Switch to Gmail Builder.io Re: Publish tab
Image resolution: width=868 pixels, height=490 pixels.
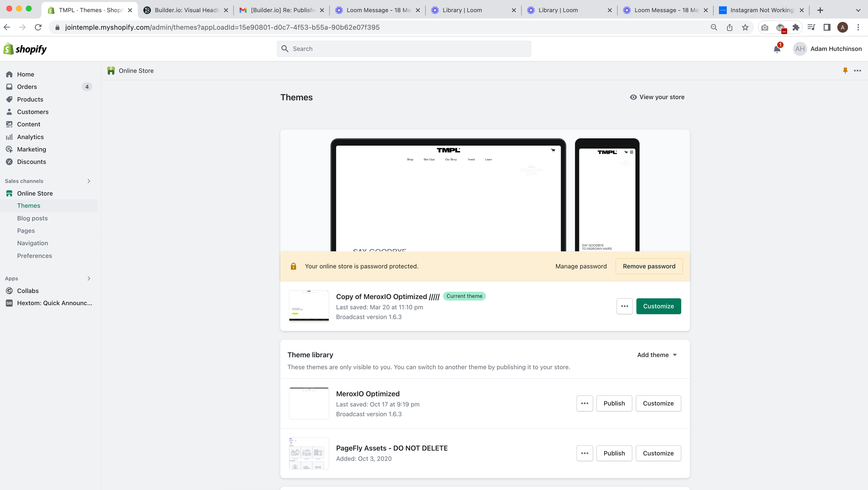(281, 10)
